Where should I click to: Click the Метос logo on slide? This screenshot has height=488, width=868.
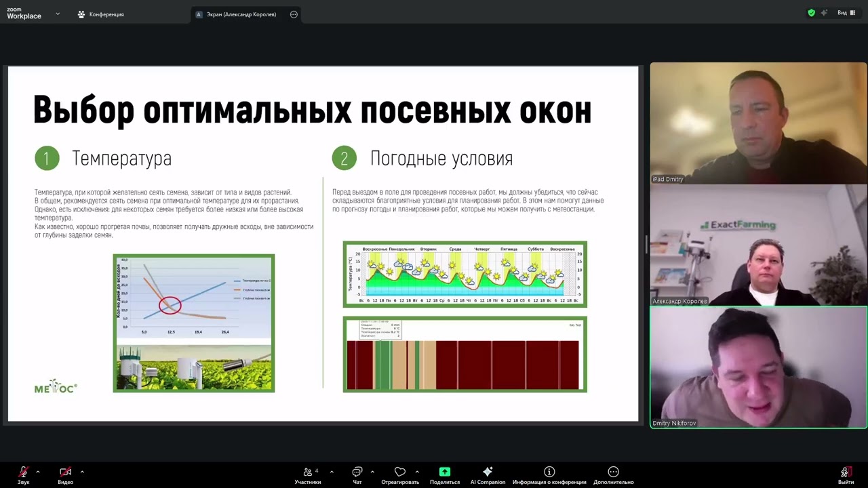coord(56,387)
